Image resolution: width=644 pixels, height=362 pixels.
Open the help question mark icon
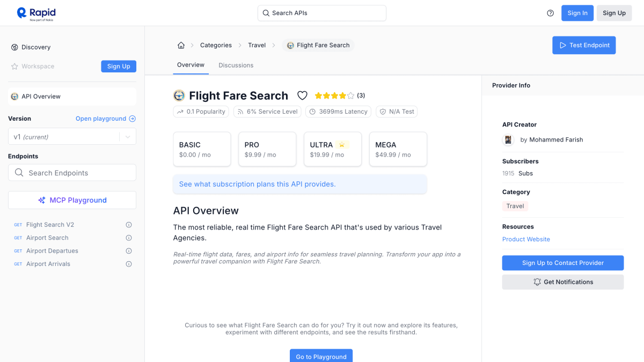(550, 13)
